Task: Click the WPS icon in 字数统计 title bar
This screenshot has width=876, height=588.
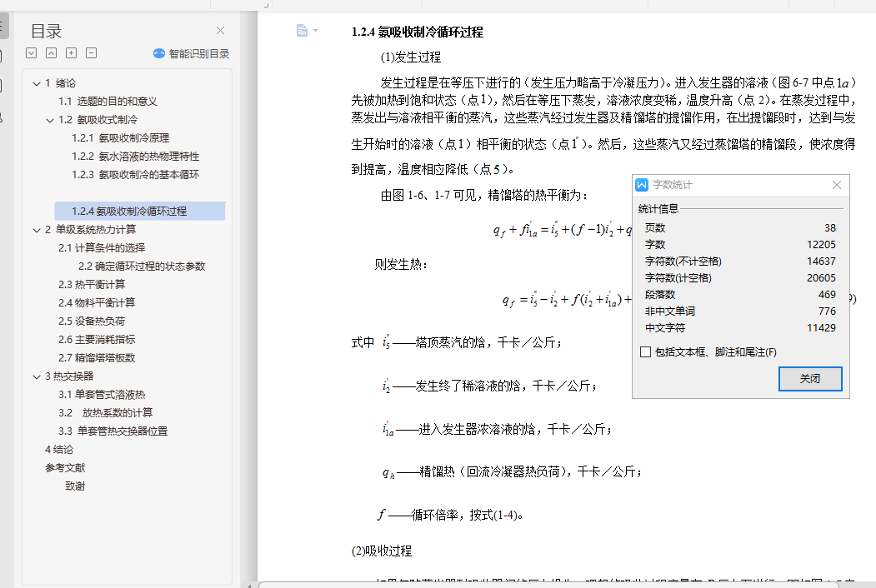Action: coord(642,185)
